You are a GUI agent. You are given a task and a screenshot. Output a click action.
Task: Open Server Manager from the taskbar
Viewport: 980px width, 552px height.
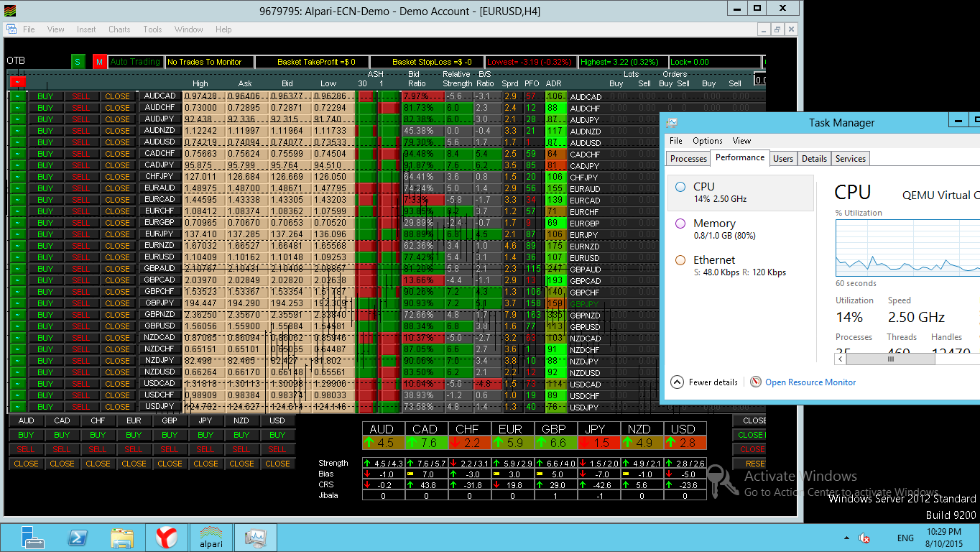coord(32,538)
